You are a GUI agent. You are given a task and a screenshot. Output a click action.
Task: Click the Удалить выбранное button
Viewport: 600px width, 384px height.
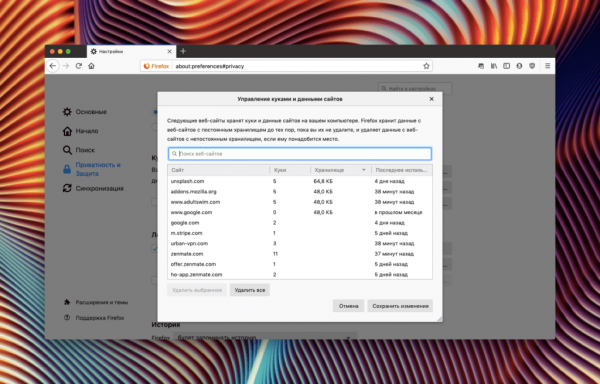(x=197, y=290)
